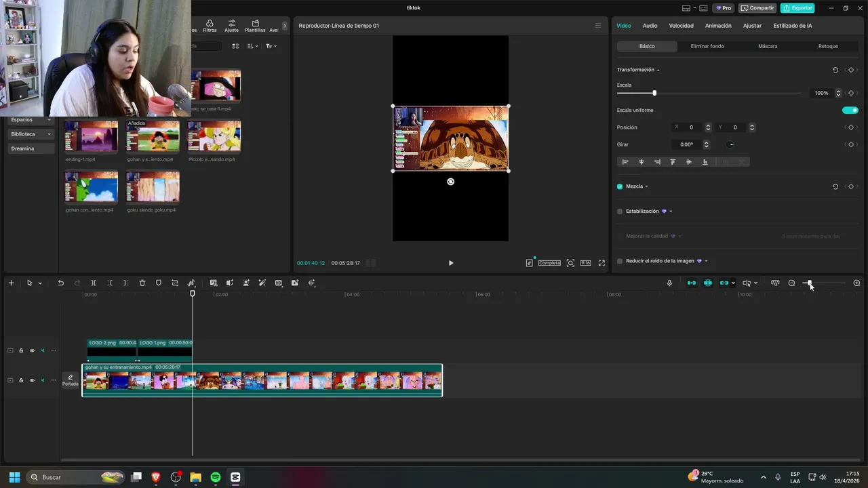Click the add track plus icon

[x=11, y=283]
